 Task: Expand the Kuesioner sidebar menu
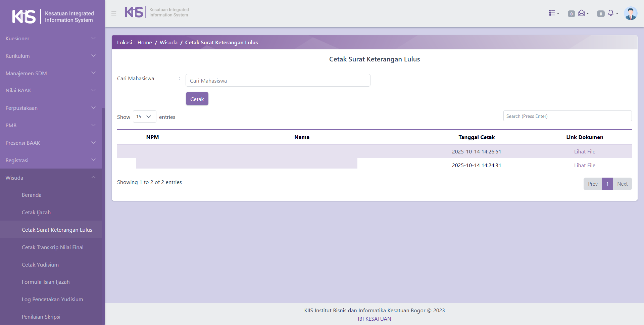(x=50, y=39)
